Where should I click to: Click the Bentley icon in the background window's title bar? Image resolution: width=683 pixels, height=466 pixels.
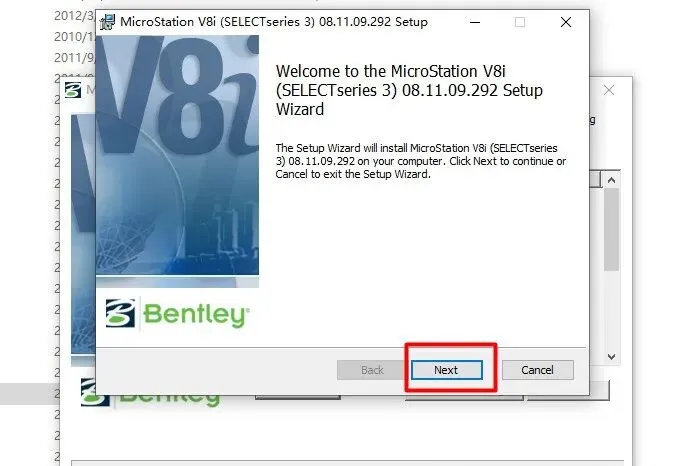[x=73, y=90]
